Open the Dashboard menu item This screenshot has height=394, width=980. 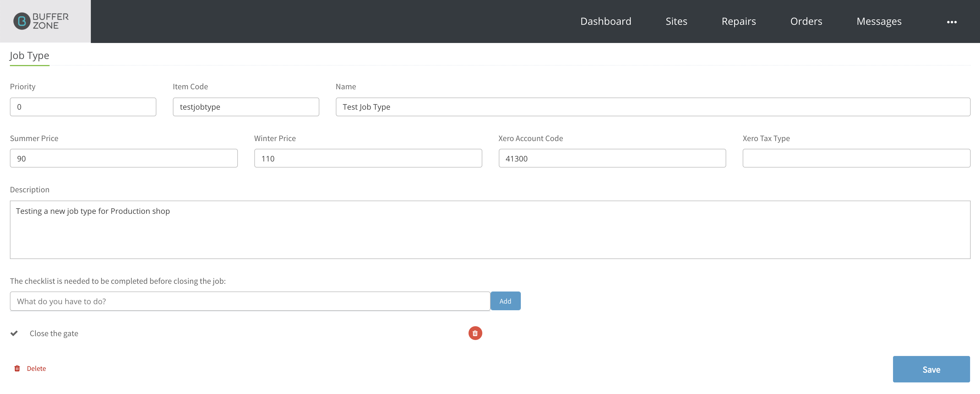(x=606, y=21)
